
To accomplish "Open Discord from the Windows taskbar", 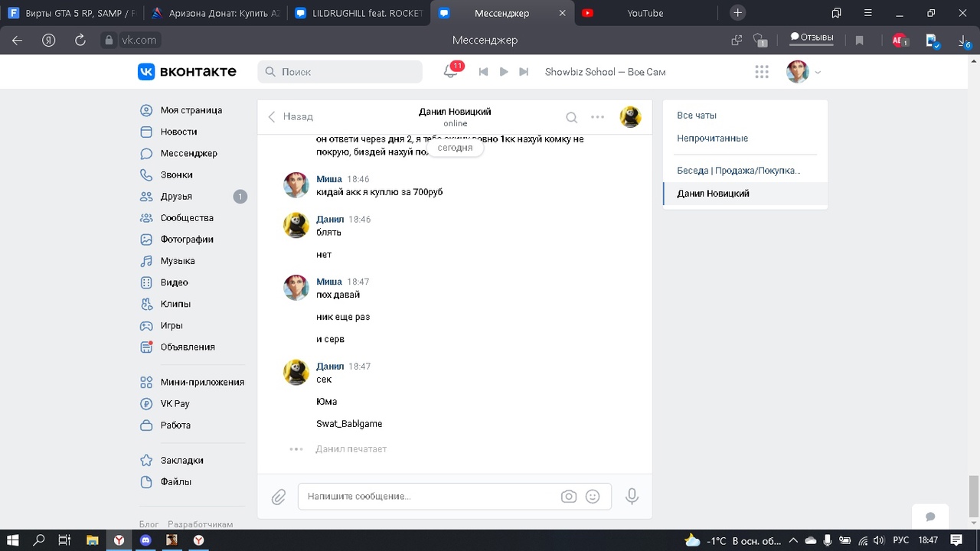I will click(145, 540).
